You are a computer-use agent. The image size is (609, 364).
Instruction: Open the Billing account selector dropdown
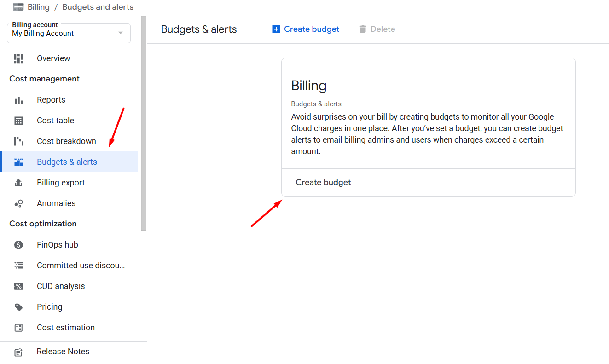click(x=120, y=33)
